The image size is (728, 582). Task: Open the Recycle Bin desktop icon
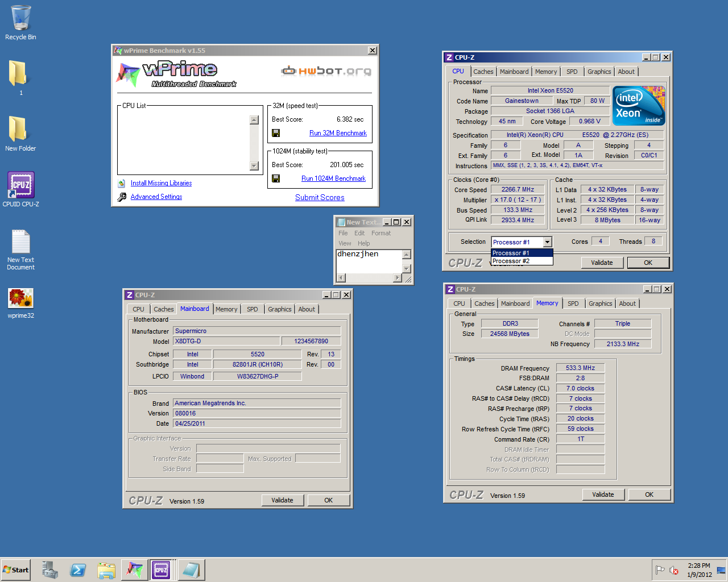pyautogui.click(x=20, y=23)
